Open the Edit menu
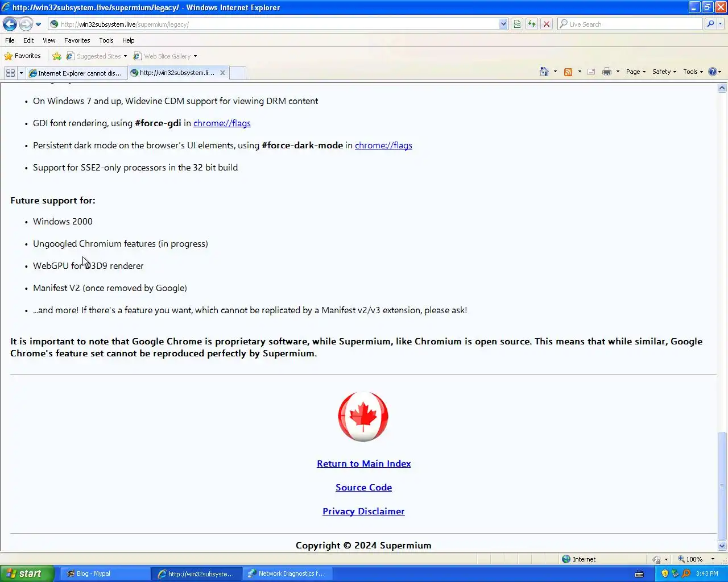This screenshot has width=728, height=582. pyautogui.click(x=28, y=40)
